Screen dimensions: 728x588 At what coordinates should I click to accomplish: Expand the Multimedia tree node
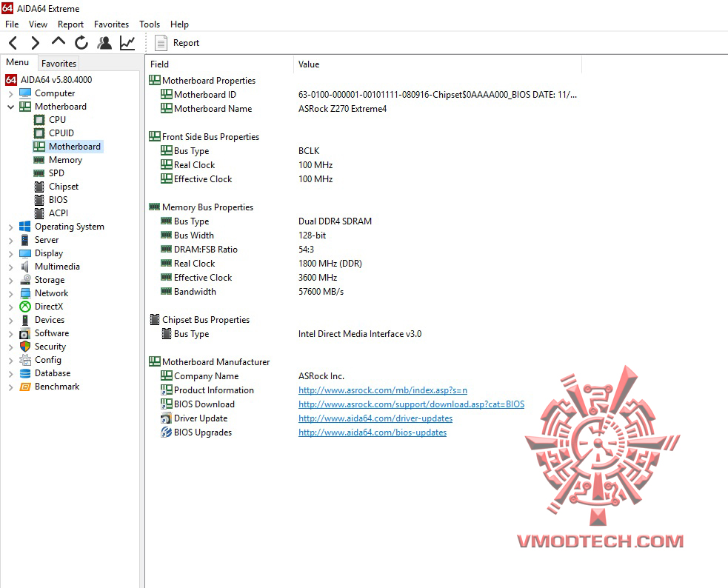coord(10,267)
